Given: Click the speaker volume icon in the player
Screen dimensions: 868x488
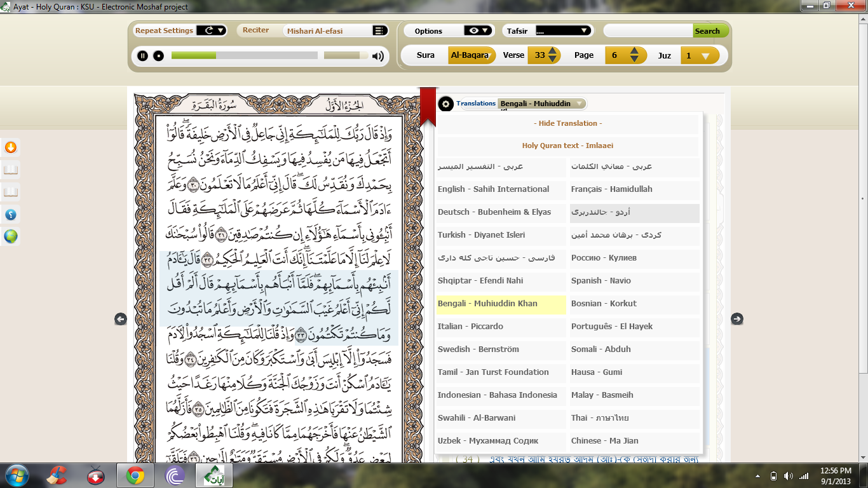Looking at the screenshot, I should [378, 56].
